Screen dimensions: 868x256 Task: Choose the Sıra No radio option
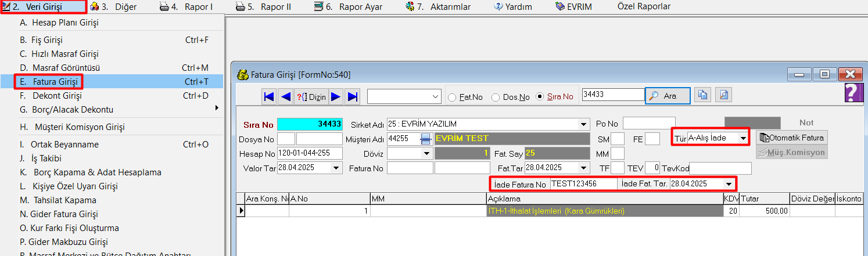pos(540,97)
